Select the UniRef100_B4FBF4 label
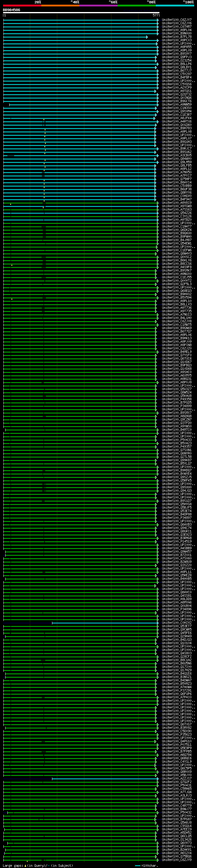Image resolution: width=197 pixels, height=868 pixels. pyautogui.click(x=176, y=77)
